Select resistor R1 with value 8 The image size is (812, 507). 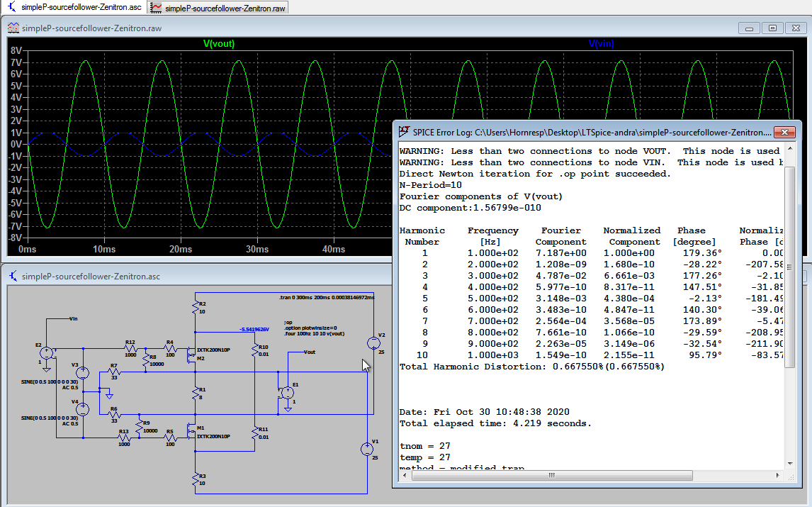pos(196,393)
